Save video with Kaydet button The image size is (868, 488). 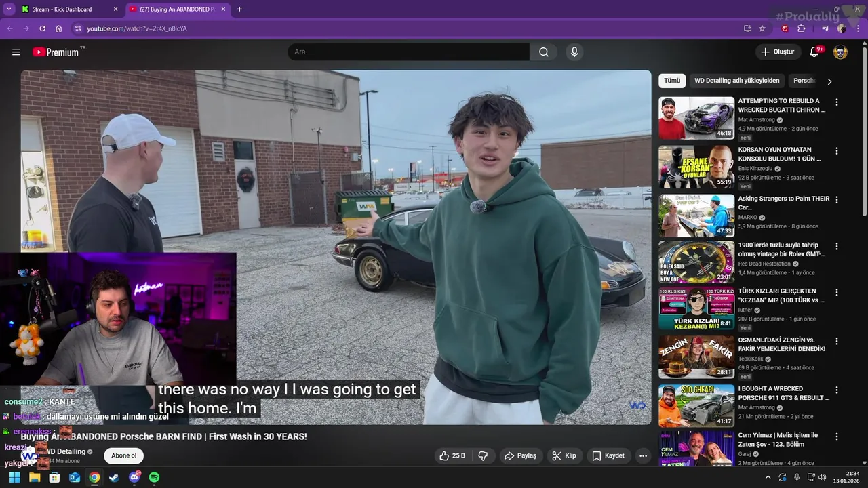pos(608,455)
